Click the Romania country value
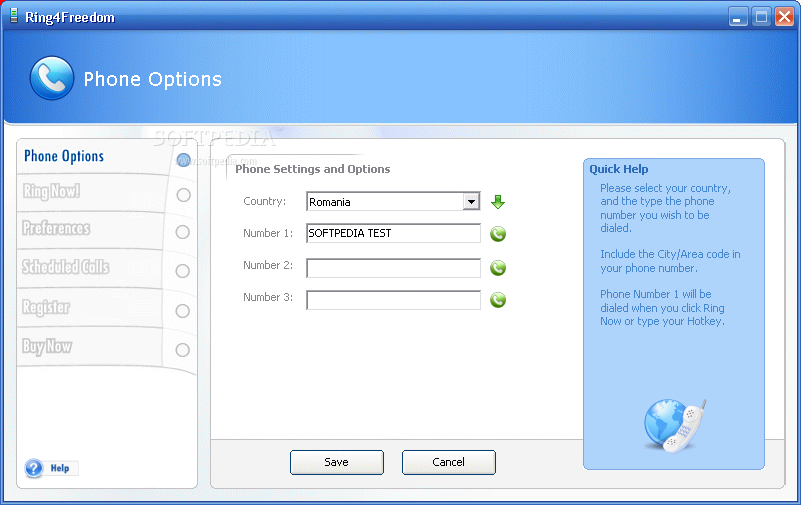 329,202
